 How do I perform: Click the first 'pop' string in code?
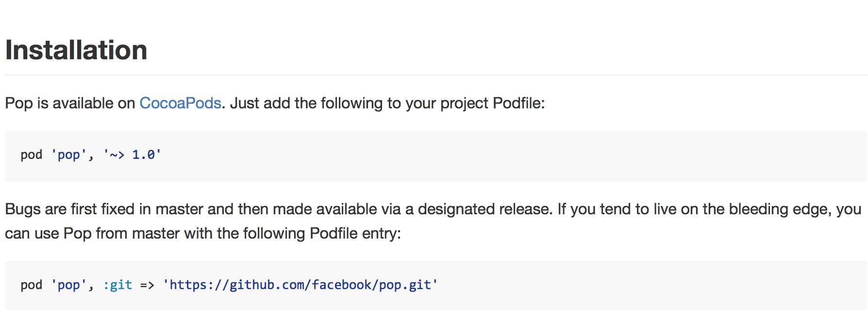click(68, 155)
